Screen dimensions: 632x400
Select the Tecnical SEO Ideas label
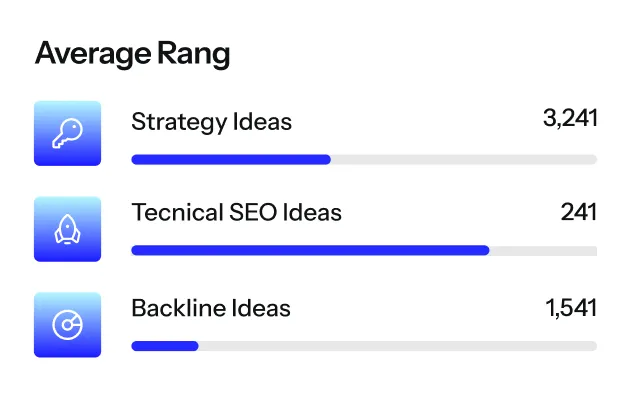(237, 212)
